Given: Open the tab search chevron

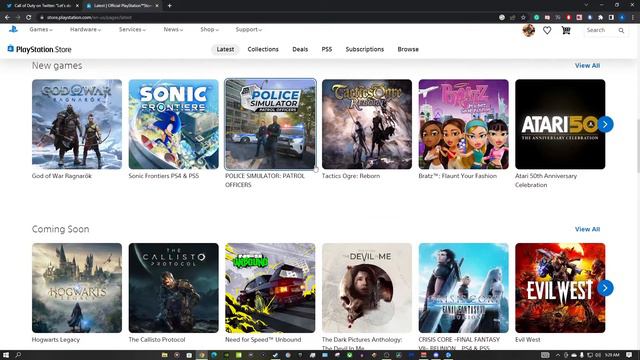Looking at the screenshot, I should pos(586,5).
